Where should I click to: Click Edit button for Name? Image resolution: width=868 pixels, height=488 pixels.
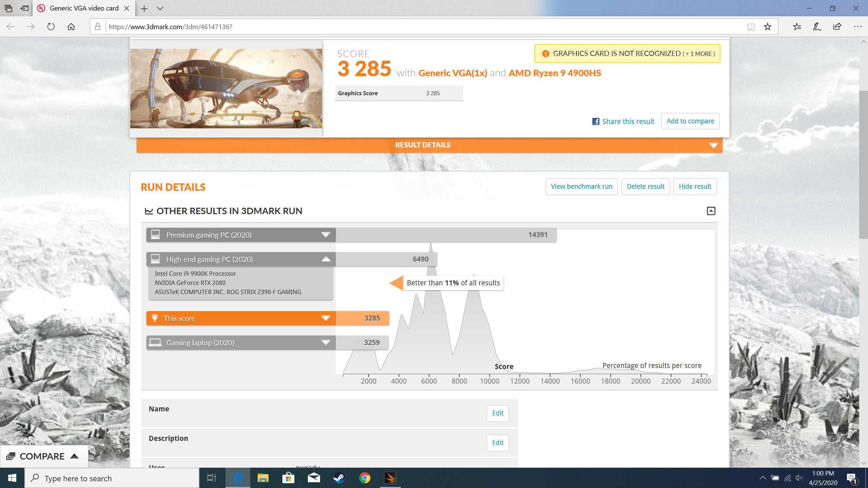point(498,413)
